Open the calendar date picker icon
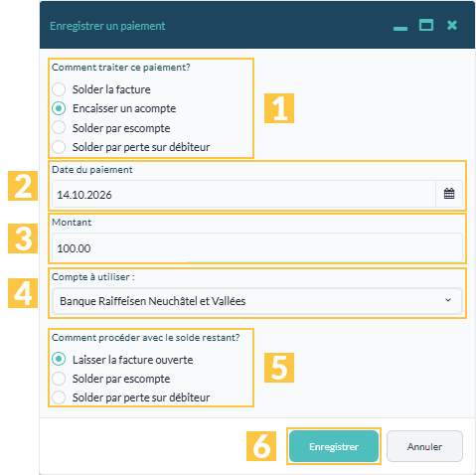 click(449, 194)
